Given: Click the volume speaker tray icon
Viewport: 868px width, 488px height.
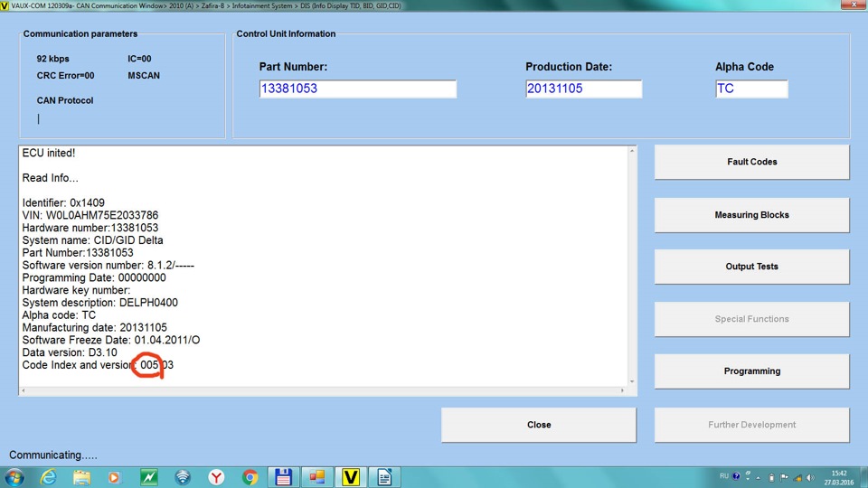Looking at the screenshot, I should click(810, 477).
